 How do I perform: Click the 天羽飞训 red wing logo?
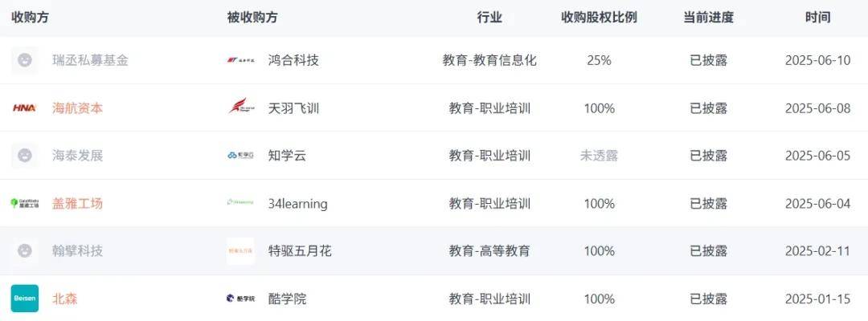pyautogui.click(x=241, y=107)
